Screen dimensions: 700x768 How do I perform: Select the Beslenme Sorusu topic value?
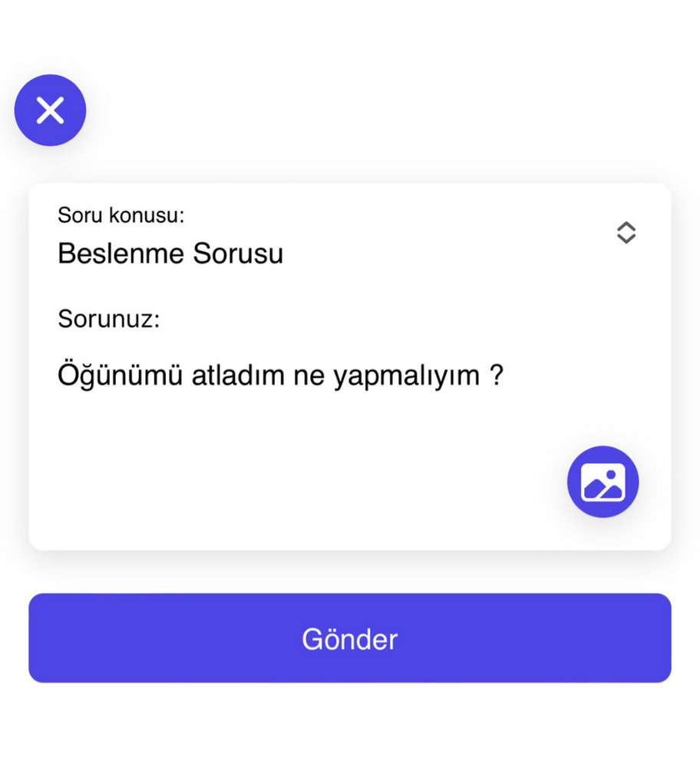coord(170,253)
